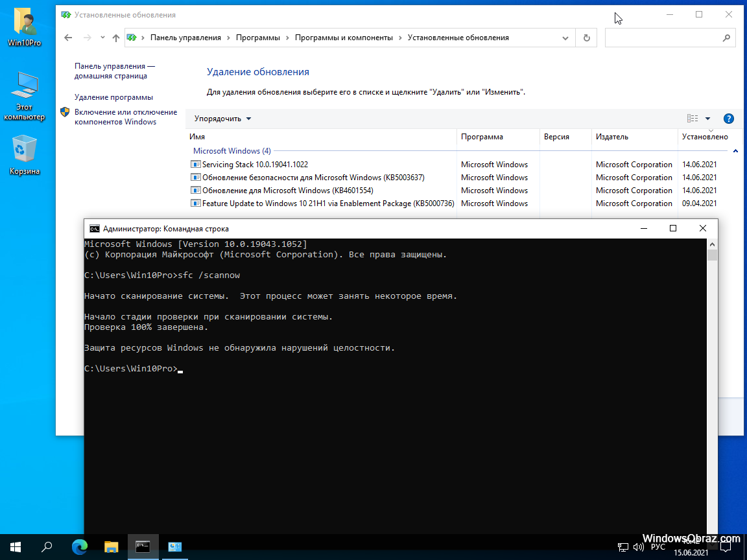Click the taskbar search magnifier icon
747x560 pixels.
47,547
